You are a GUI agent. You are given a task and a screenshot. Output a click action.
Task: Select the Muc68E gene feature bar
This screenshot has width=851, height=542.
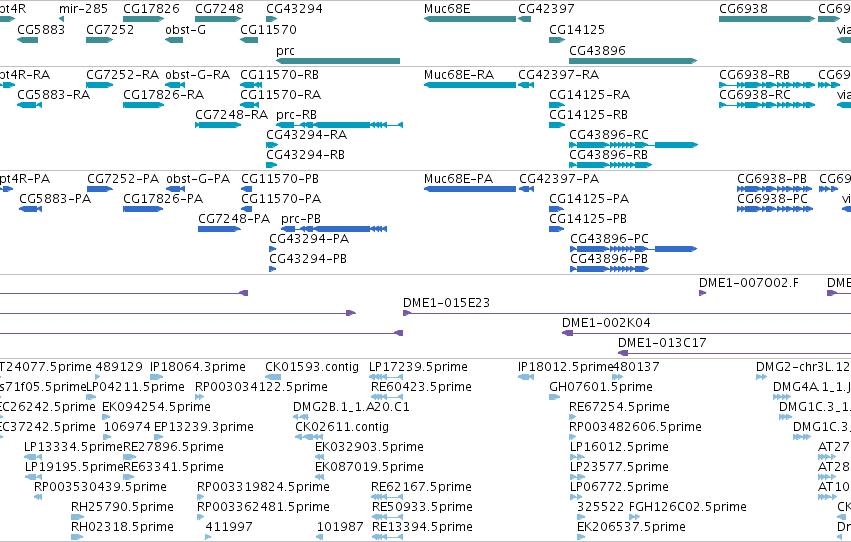coord(470,19)
